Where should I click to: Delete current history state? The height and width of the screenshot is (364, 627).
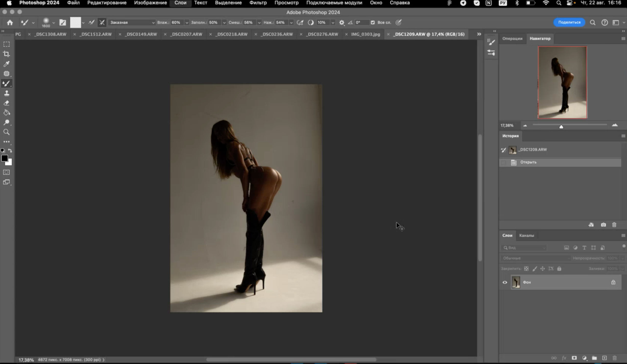(x=614, y=225)
